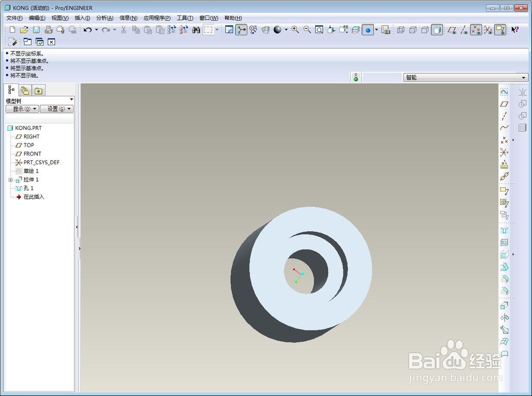Click the close window toolbar icon
Screen dimensions: 532x396
coord(51,42)
